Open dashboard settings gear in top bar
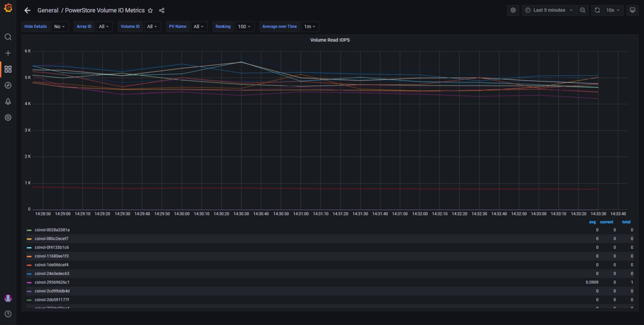The image size is (644, 325). [x=513, y=10]
